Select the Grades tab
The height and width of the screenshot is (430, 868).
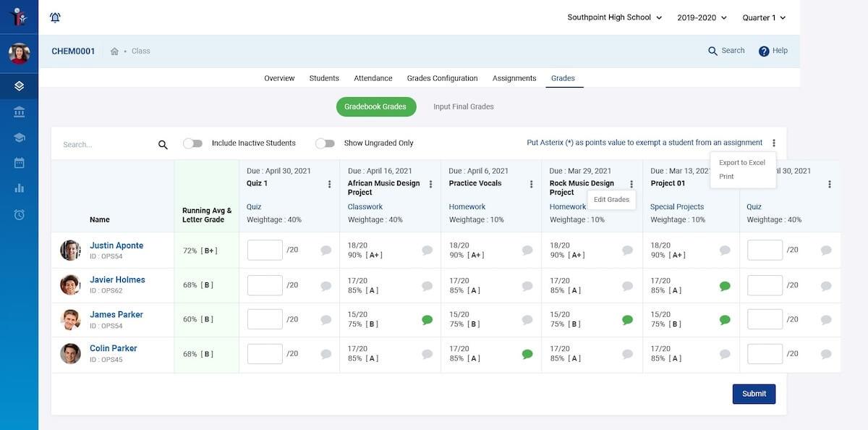(x=563, y=78)
